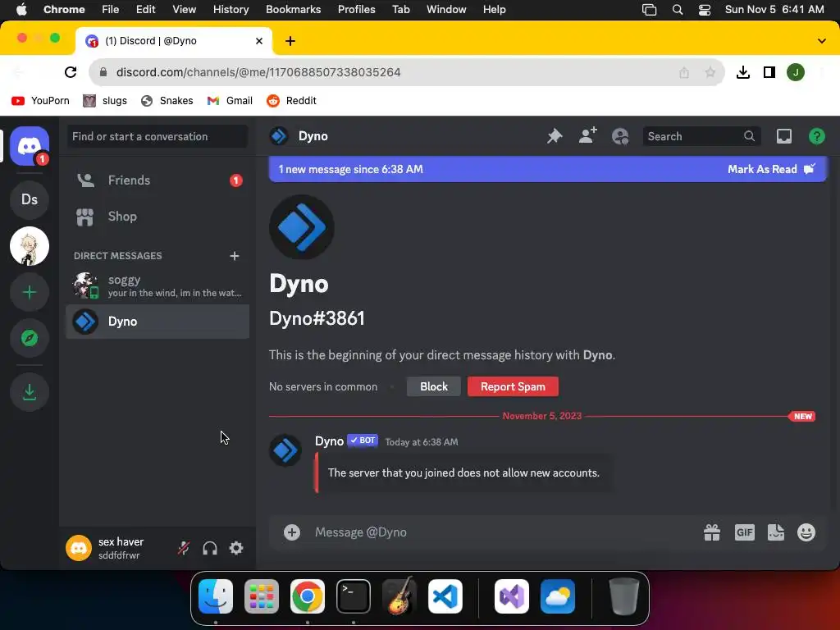Click Download Apps icon in server sidebar

click(x=30, y=392)
